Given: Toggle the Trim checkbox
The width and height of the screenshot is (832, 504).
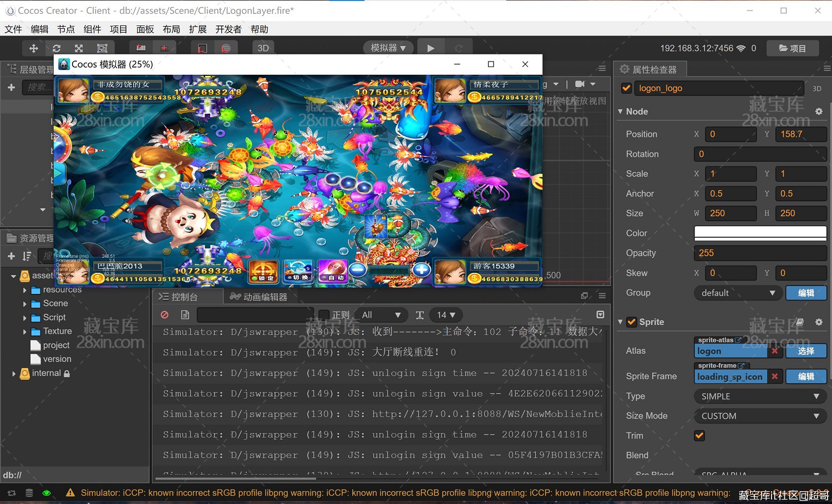Looking at the screenshot, I should [699, 436].
